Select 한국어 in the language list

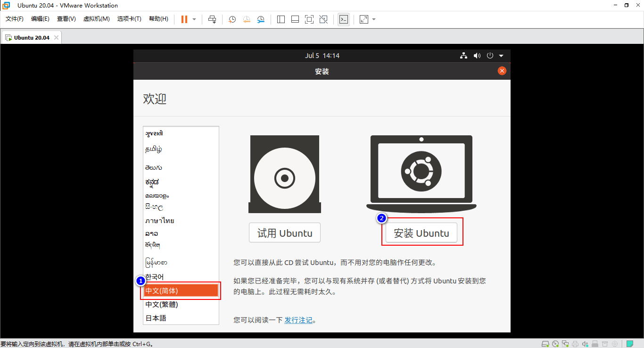point(181,277)
